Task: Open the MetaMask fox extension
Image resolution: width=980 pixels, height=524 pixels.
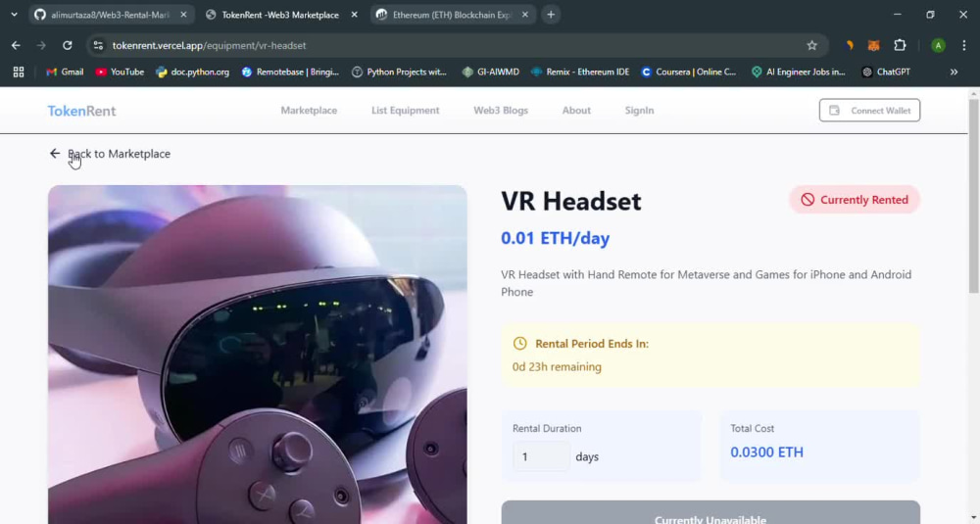Action: click(874, 45)
